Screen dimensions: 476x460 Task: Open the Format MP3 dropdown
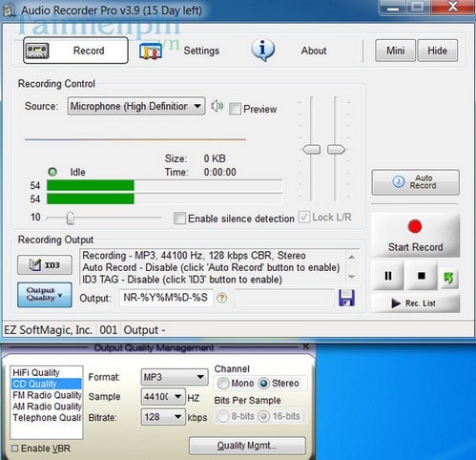[x=175, y=377]
